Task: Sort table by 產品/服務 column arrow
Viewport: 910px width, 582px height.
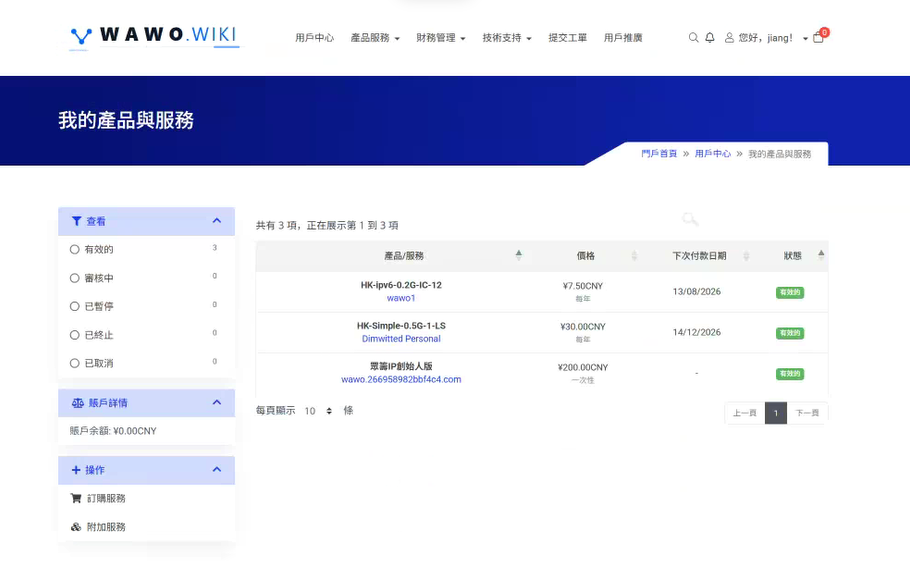Action: (x=518, y=255)
